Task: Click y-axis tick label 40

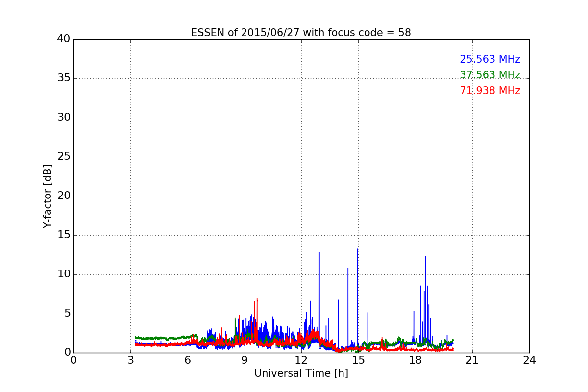Action: coord(64,39)
